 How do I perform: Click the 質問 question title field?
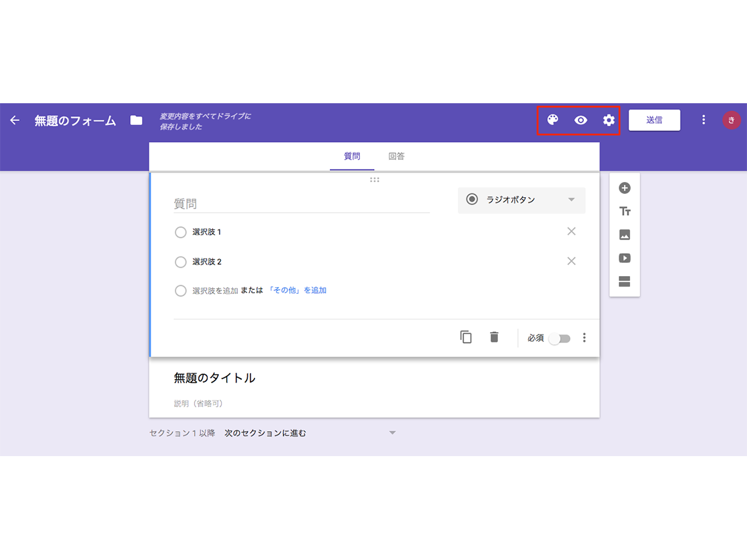pos(302,204)
